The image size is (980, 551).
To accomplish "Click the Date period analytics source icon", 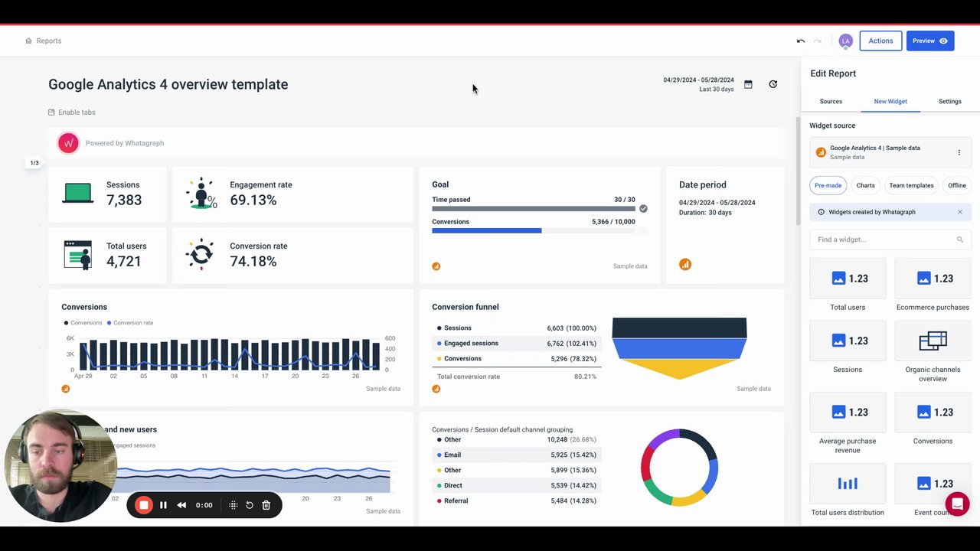I will click(x=685, y=264).
